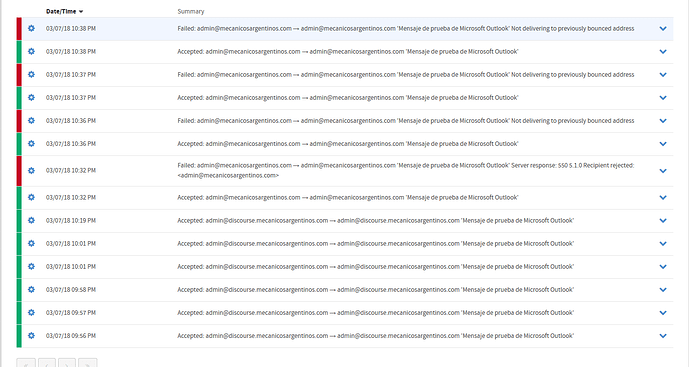
Task: Select Accepted 10:37 PM summary message
Action: 348,98
